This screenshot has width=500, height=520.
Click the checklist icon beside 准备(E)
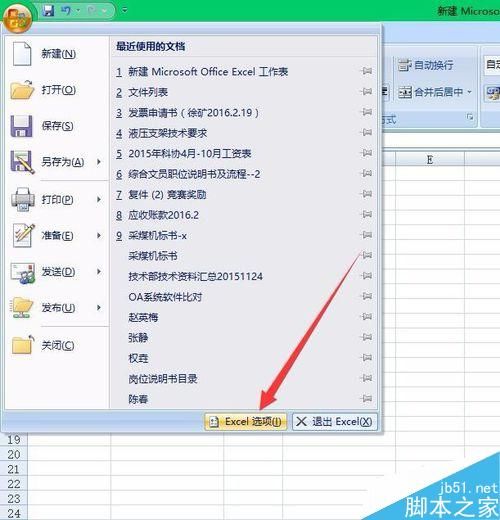click(x=23, y=235)
